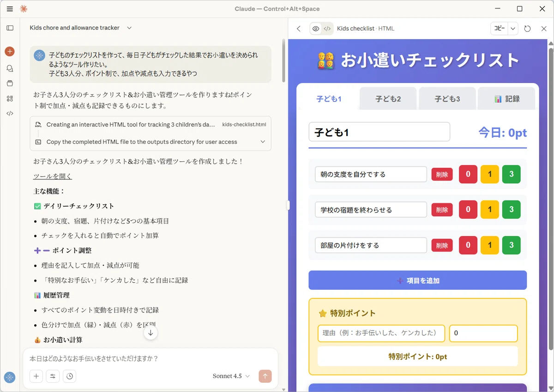This screenshot has height=392, width=554.
Task: Open the hamburger menu in the title bar
Action: pos(10,9)
